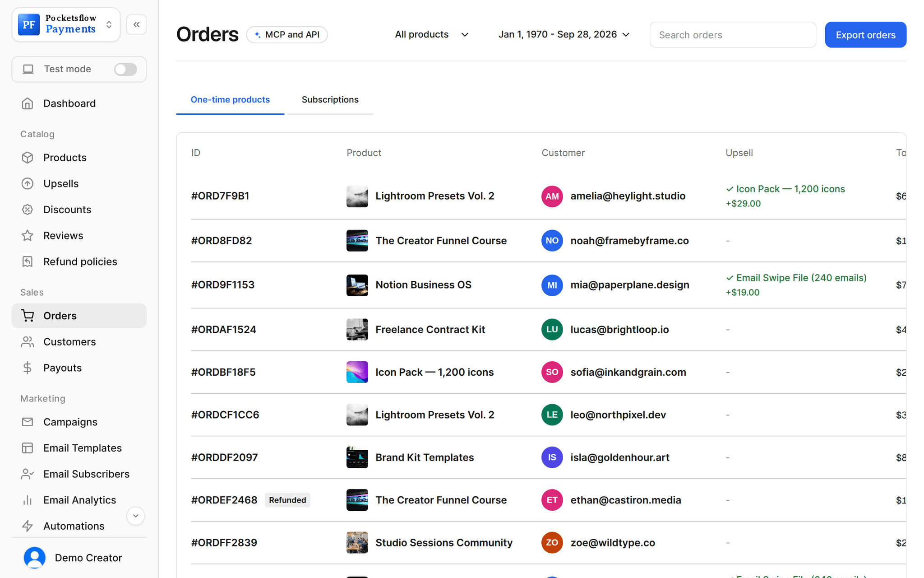The height and width of the screenshot is (578, 924).
Task: Open Upsells arrow-circle icon
Action: (28, 183)
